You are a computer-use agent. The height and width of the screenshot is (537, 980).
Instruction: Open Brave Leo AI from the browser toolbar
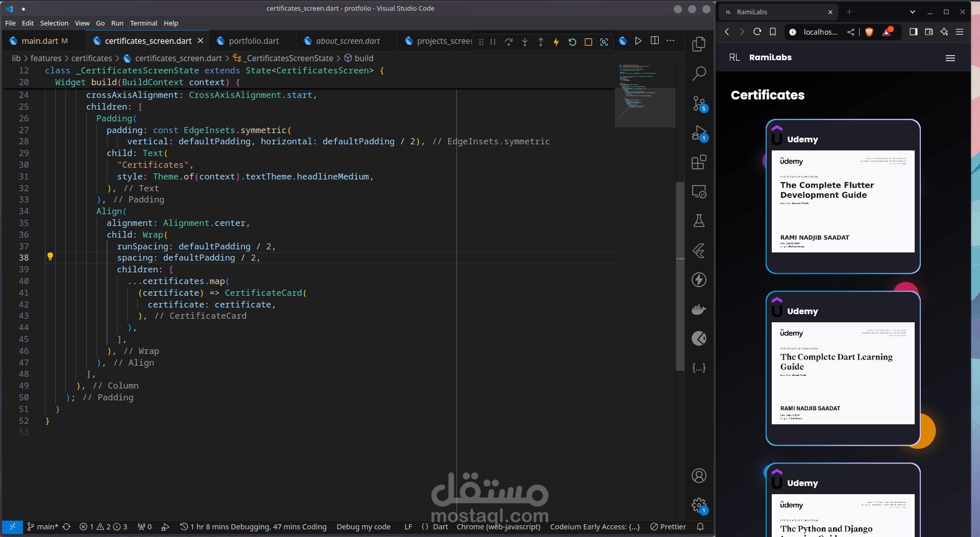(944, 32)
